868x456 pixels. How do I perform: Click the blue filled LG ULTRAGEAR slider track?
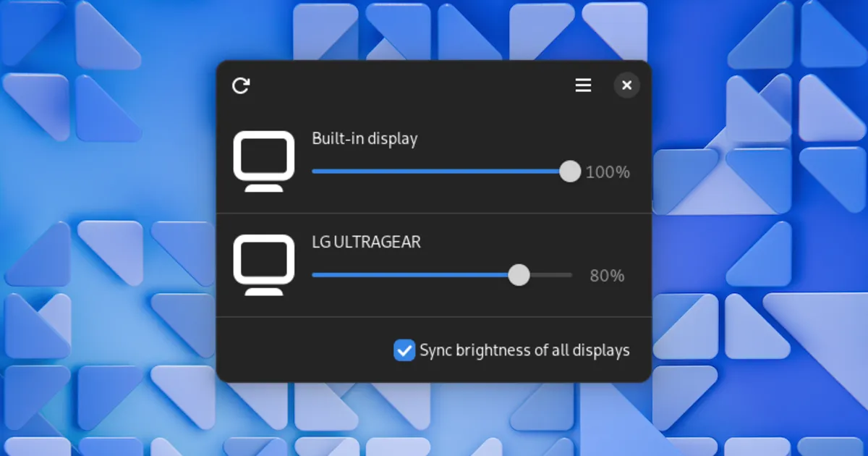click(x=412, y=275)
